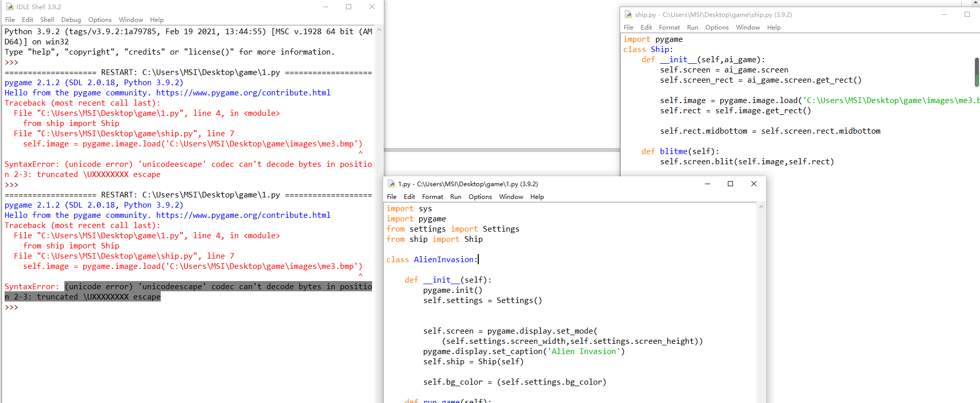Open File menu in ship.py window

click(628, 28)
